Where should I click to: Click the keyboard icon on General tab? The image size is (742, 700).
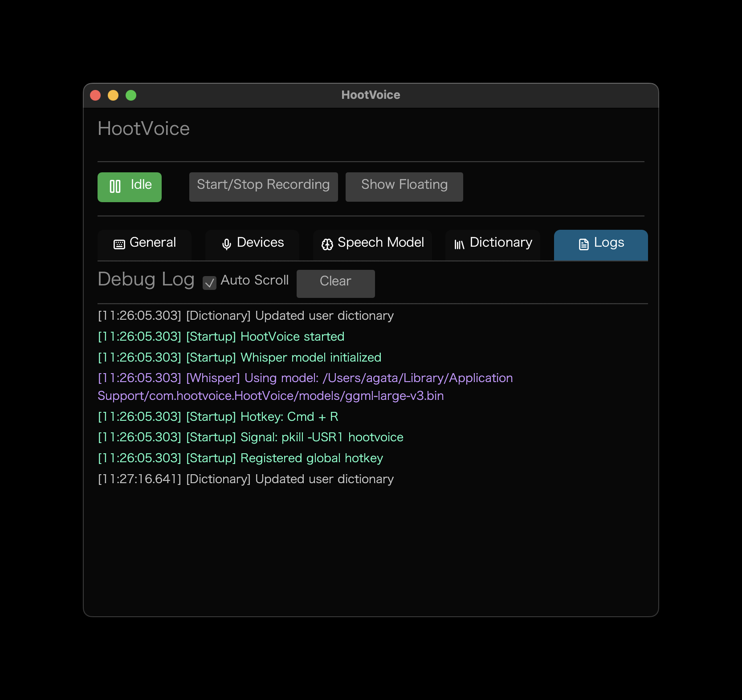click(x=119, y=244)
